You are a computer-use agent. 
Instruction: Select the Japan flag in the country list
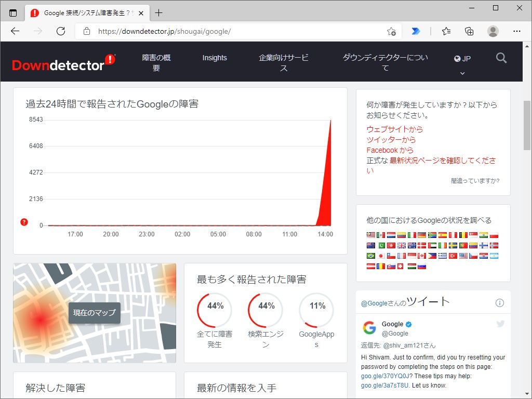pos(380,255)
